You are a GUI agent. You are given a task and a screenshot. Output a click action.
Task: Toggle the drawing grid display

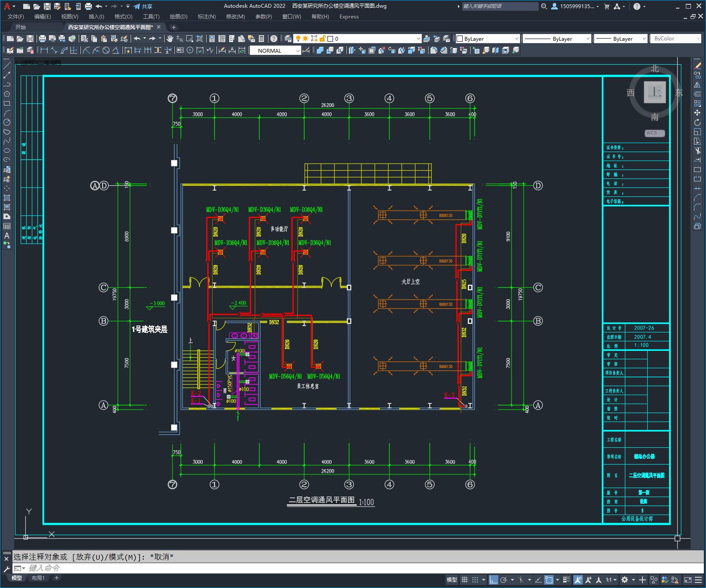464,580
